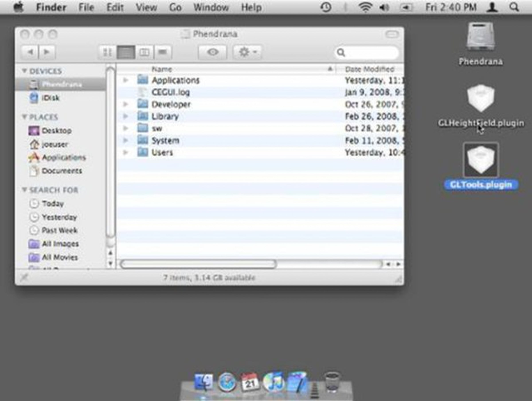Click the fast user switching icon
Viewport: 532px width, 401px height.
[x=492, y=8]
